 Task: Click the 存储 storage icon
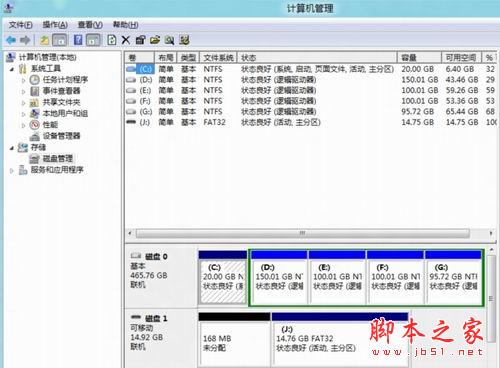(23, 147)
